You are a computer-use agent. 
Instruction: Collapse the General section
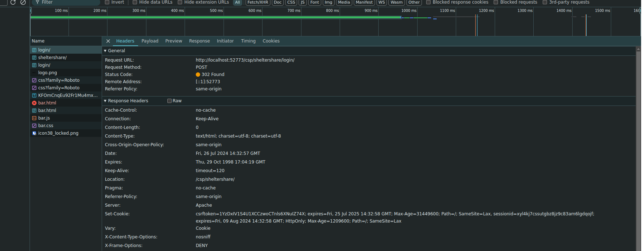click(x=105, y=51)
